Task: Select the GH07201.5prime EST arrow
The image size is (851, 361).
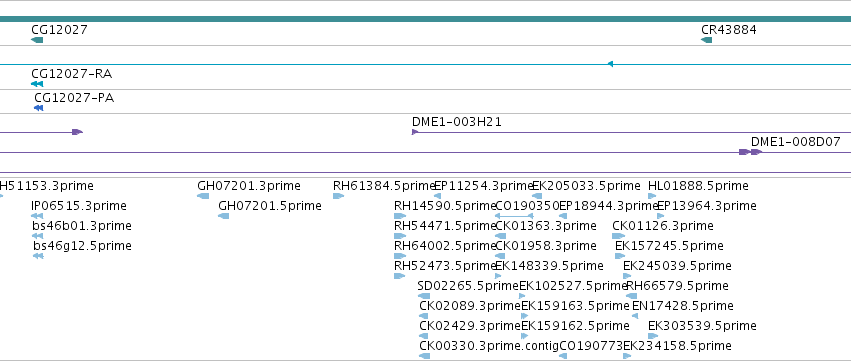Action: click(x=224, y=216)
